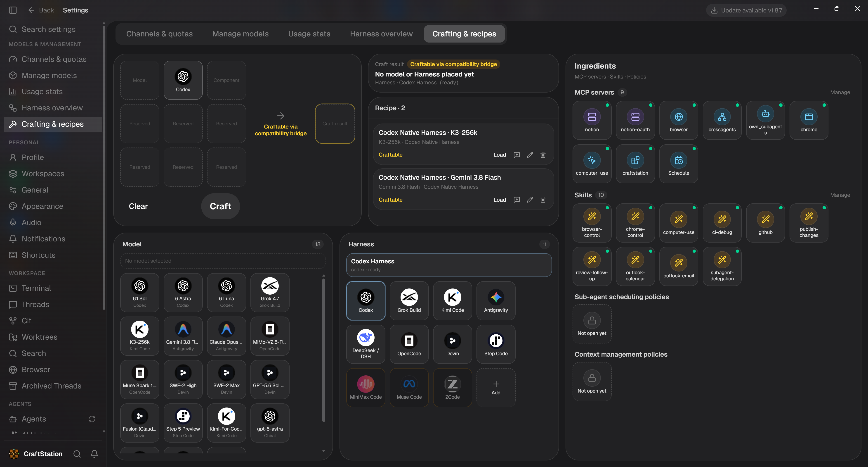
Task: Open Appearance settings in sidebar
Action: pyautogui.click(x=53, y=206)
